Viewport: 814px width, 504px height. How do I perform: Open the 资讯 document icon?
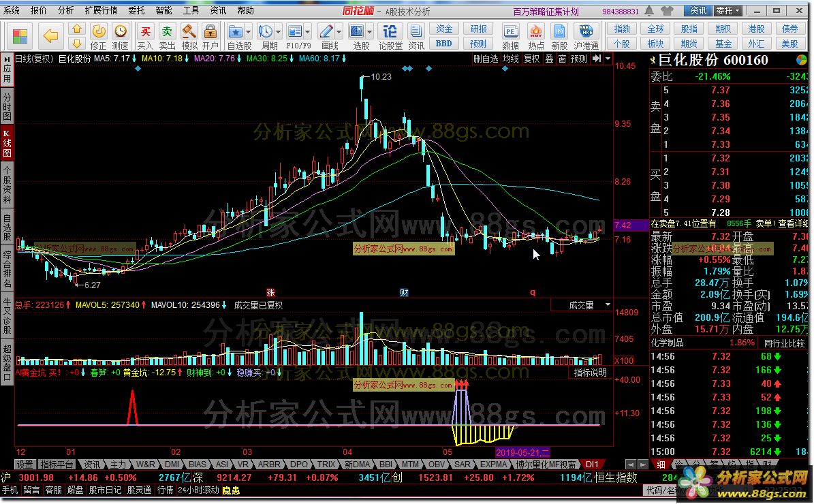coord(416,31)
